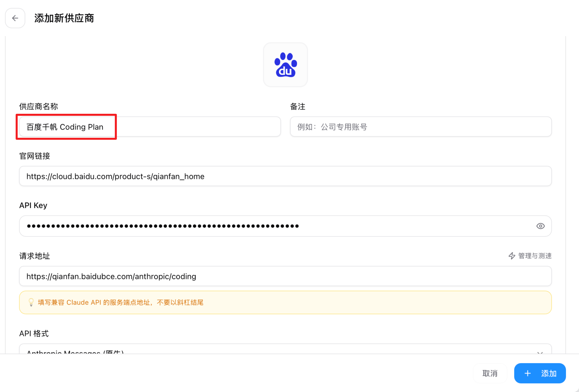Open 管理与测速 speed test link
Image resolution: width=579 pixels, height=392 pixels.
pyautogui.click(x=530, y=256)
